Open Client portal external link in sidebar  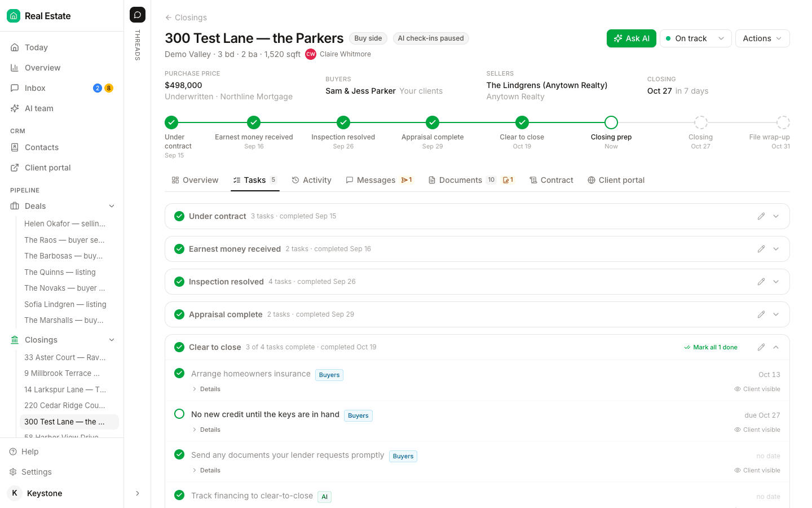click(62, 168)
